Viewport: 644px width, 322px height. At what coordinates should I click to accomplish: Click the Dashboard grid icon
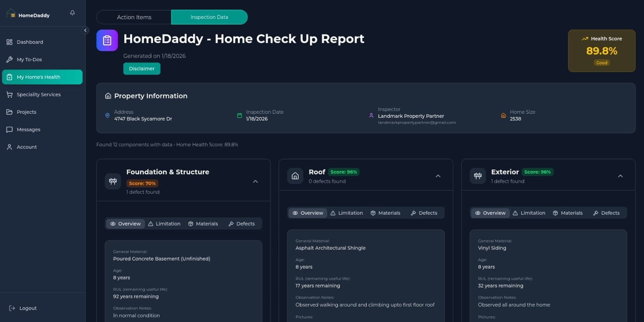tap(9, 42)
